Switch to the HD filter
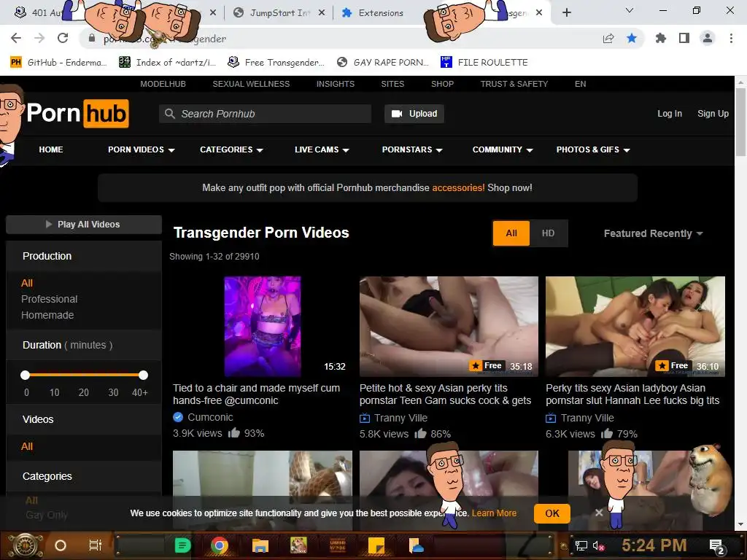Screen dimensions: 747x560 pos(548,233)
